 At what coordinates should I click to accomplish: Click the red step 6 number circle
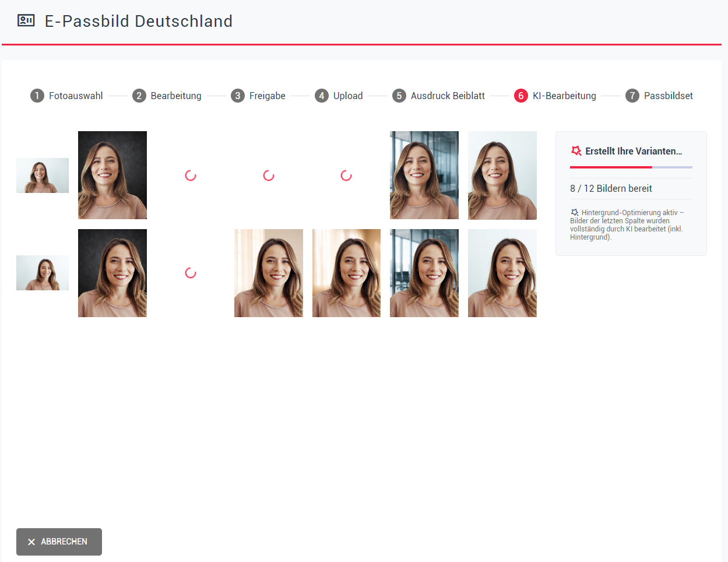point(521,96)
